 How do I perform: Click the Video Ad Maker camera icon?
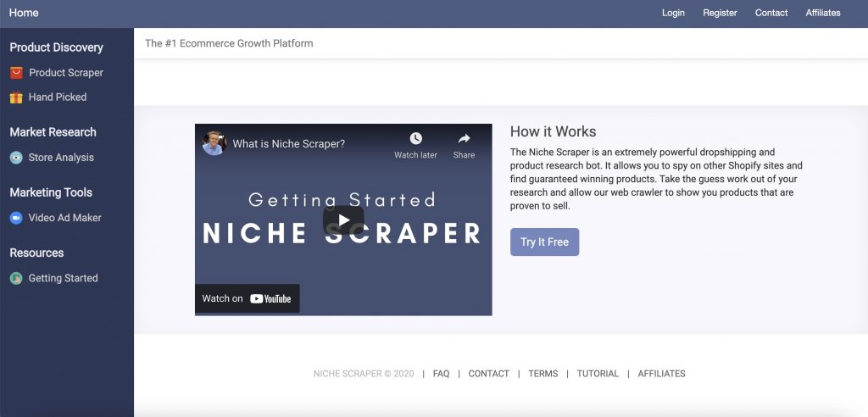point(16,218)
